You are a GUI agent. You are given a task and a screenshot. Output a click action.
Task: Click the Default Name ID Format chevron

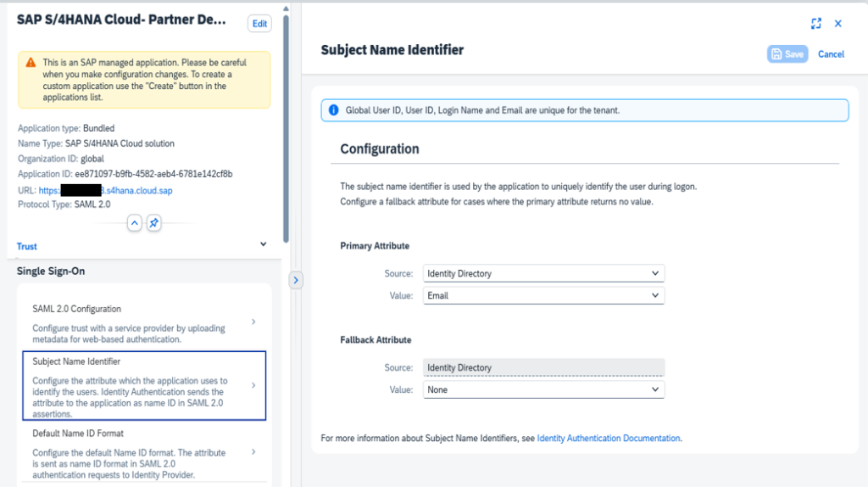pos(253,452)
